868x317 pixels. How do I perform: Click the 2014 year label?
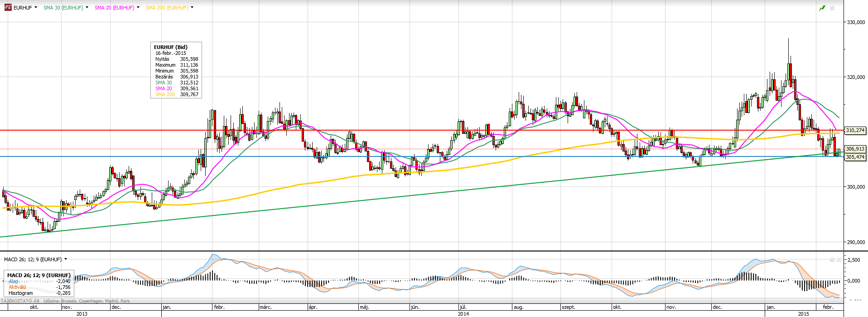463,313
